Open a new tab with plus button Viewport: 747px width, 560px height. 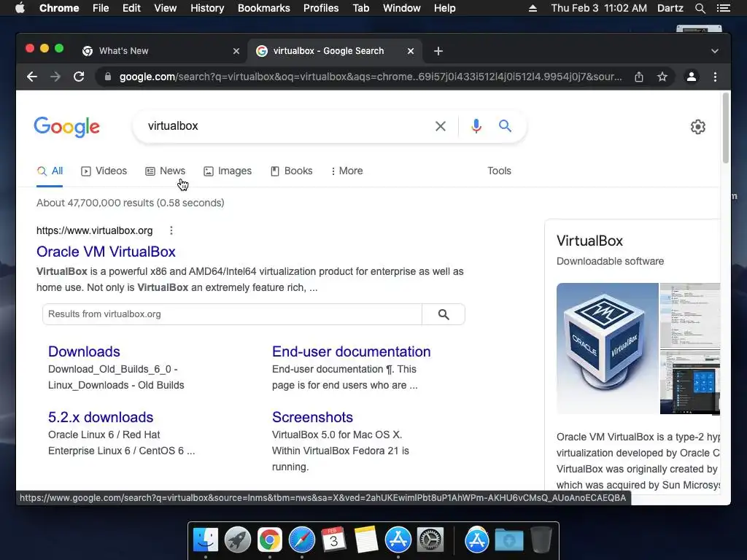[438, 51]
